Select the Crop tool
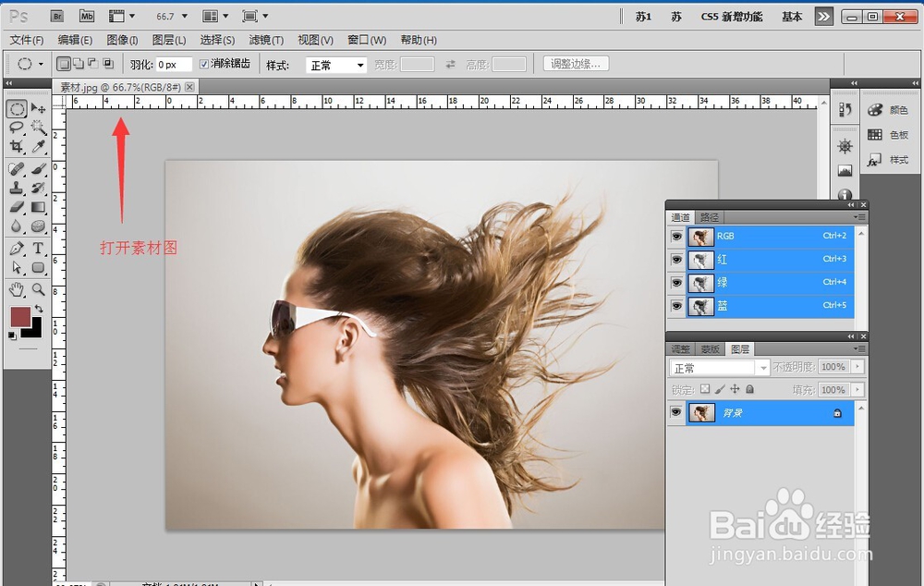 pyautogui.click(x=17, y=146)
